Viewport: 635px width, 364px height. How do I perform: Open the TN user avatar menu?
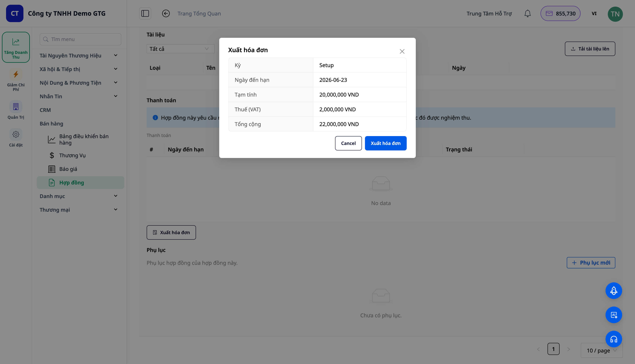coord(615,14)
